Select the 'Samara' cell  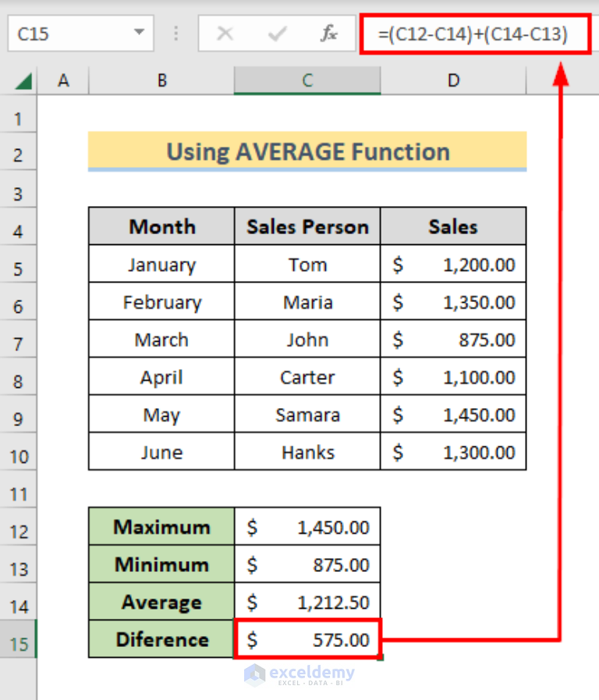(307, 414)
